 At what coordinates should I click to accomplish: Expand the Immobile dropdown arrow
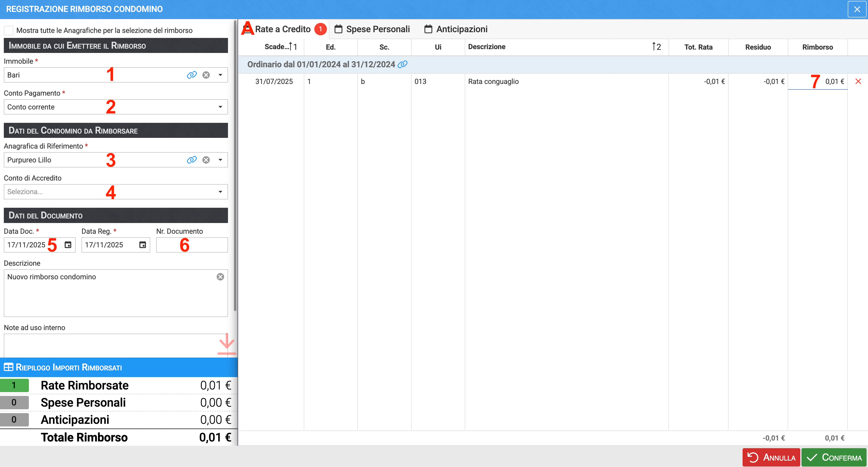pos(220,75)
